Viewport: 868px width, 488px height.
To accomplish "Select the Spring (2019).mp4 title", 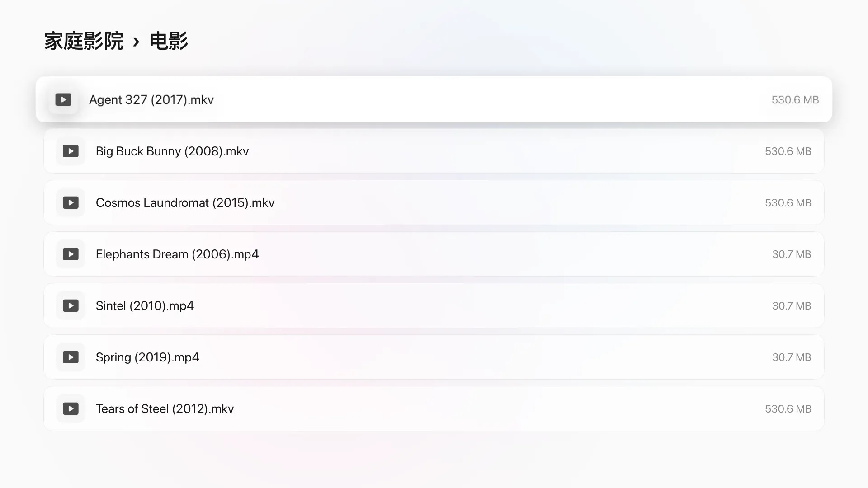I will click(x=147, y=357).
